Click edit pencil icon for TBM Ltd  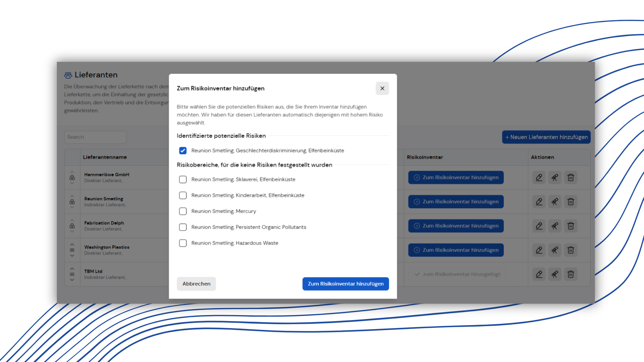[539, 274]
